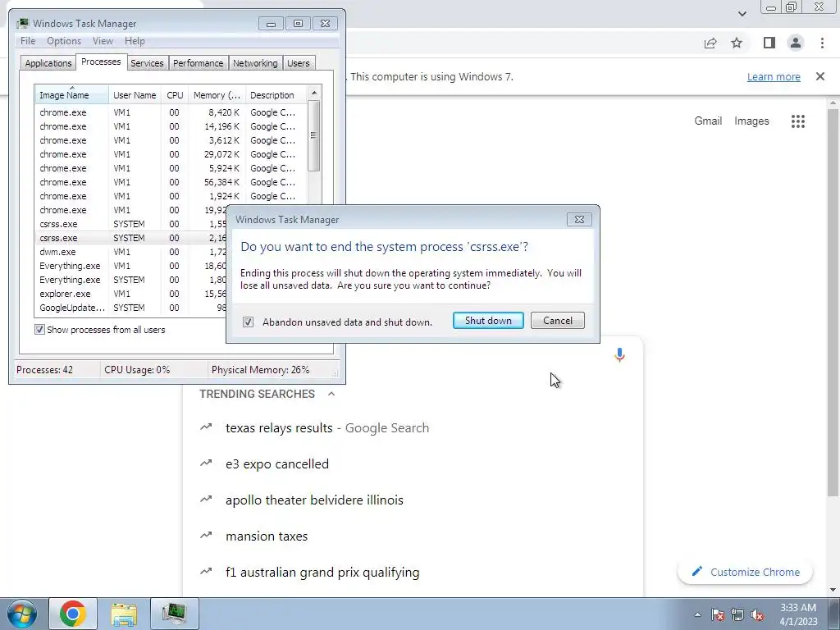Click the muted volume tray icon
The image size is (840, 630).
tap(757, 614)
